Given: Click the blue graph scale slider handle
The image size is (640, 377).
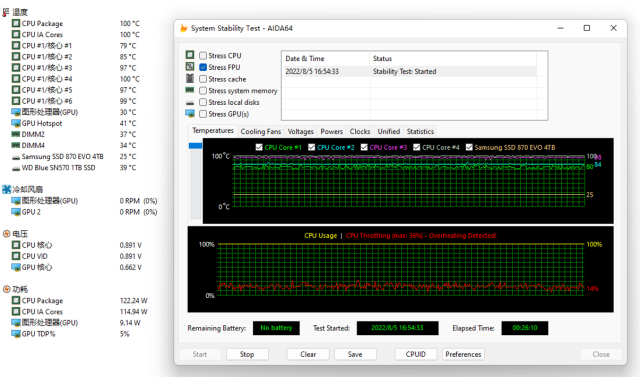Looking at the screenshot, I should (196, 146).
